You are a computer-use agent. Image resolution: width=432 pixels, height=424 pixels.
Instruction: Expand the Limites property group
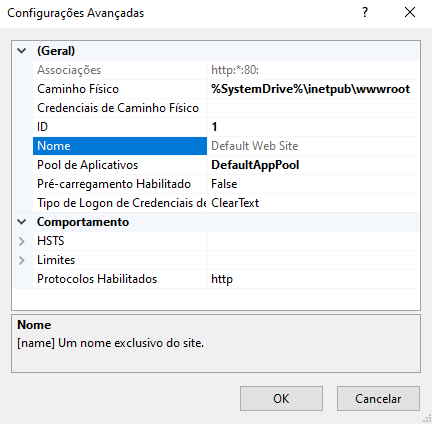22,260
